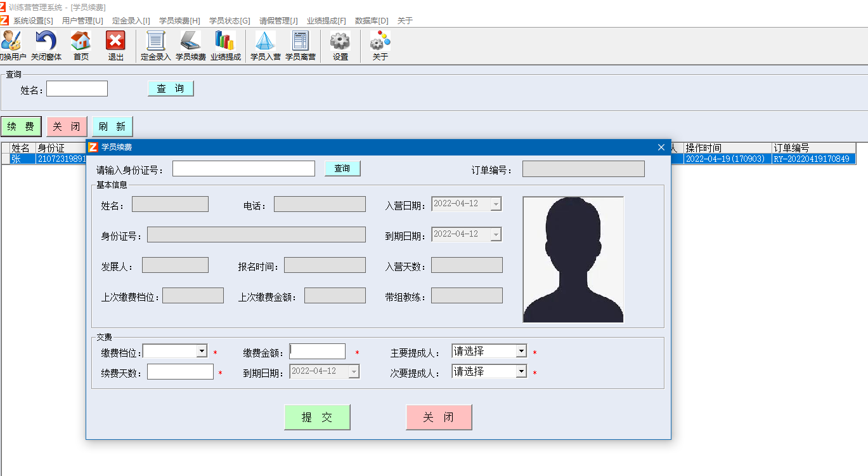Expand the 缴费档位 dropdown

pyautogui.click(x=202, y=351)
